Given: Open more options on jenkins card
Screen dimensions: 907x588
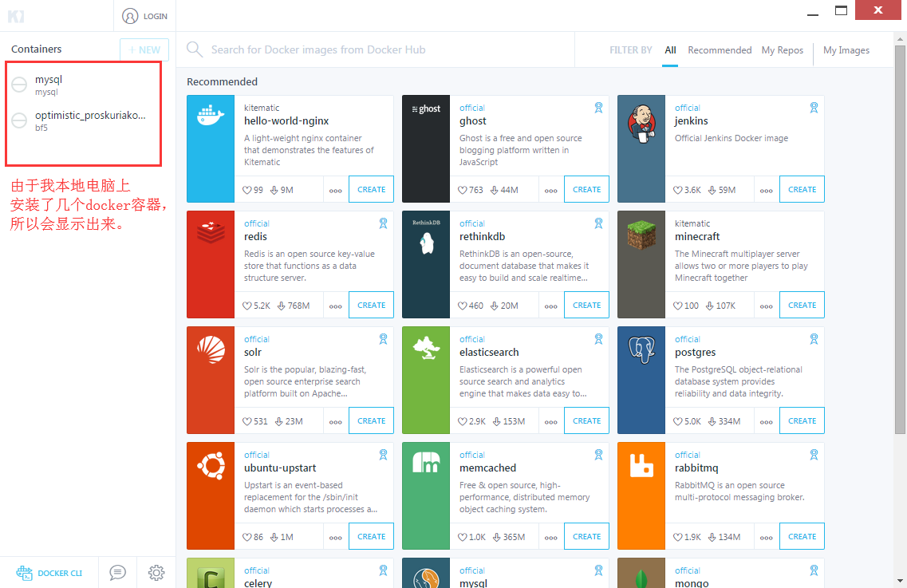Looking at the screenshot, I should point(767,190).
